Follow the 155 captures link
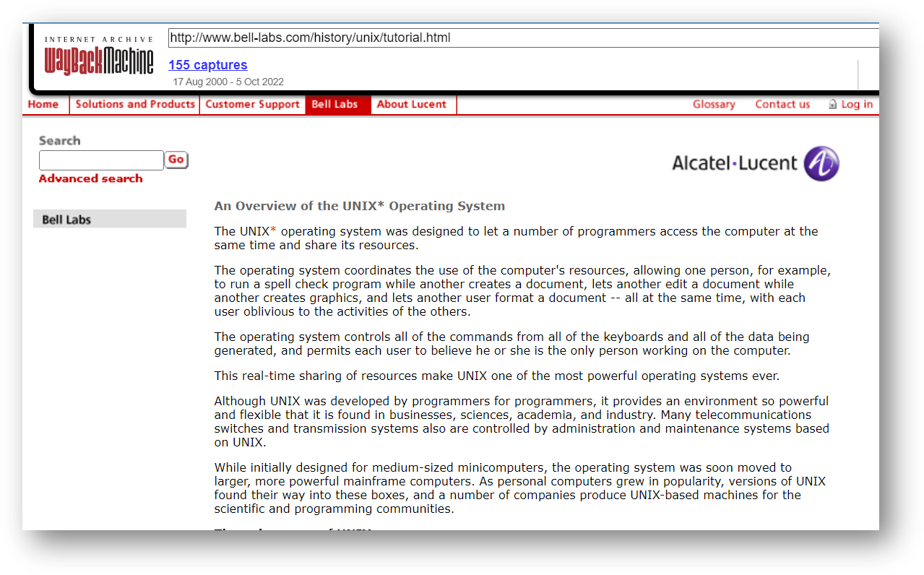Image resolution: width=924 pixels, height=575 pixels. coord(207,65)
